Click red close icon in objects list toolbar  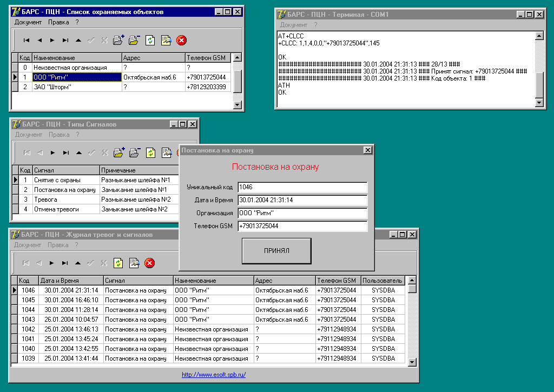[x=181, y=40]
